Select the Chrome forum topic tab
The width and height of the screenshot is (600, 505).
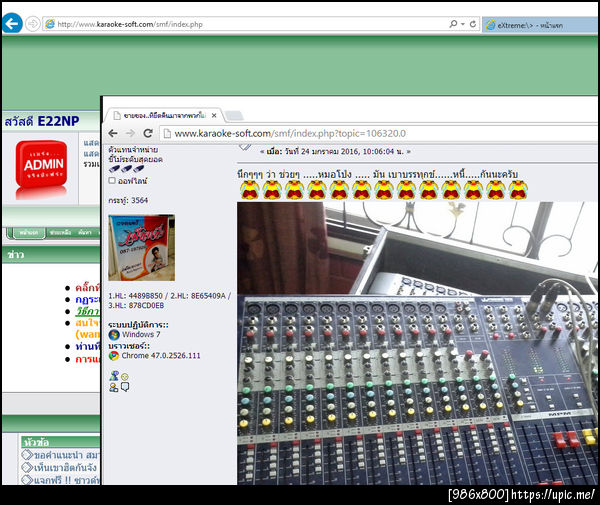[164, 116]
